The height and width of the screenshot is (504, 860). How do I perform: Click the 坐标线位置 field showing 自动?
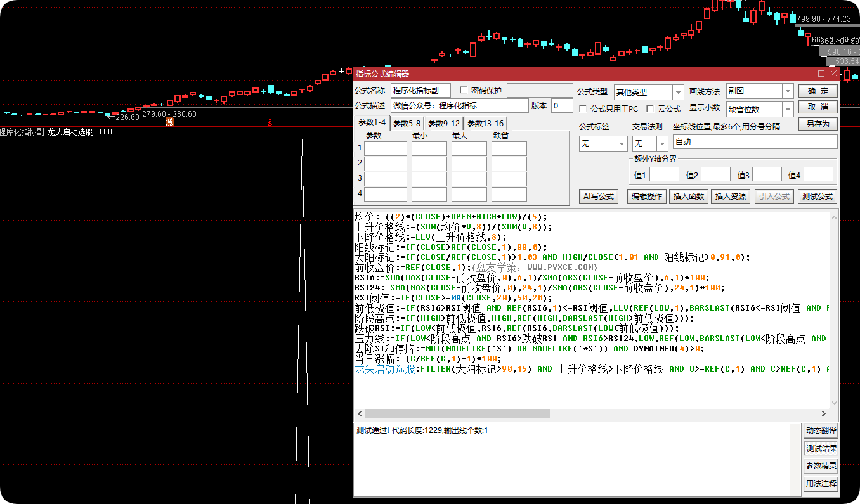[x=755, y=142]
